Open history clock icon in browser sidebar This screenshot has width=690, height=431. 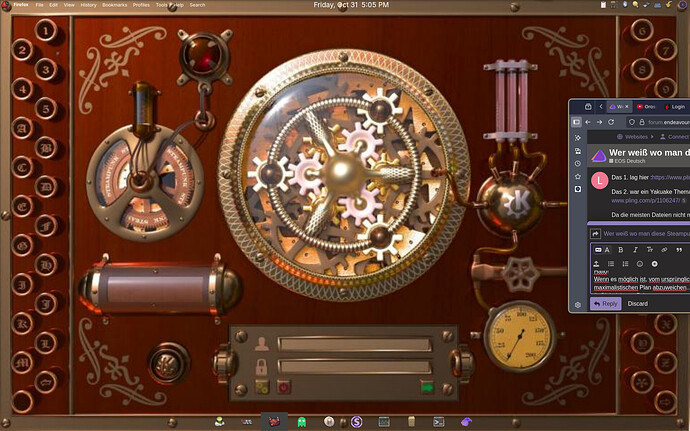[x=578, y=163]
